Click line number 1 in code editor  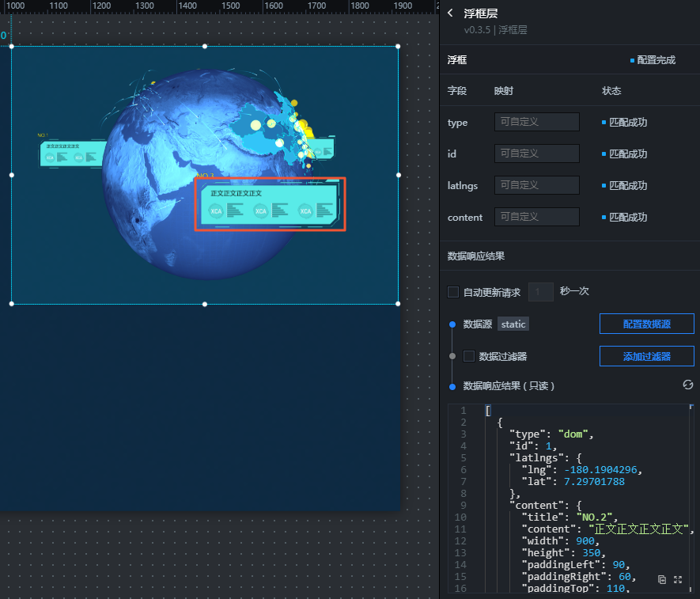[464, 411]
